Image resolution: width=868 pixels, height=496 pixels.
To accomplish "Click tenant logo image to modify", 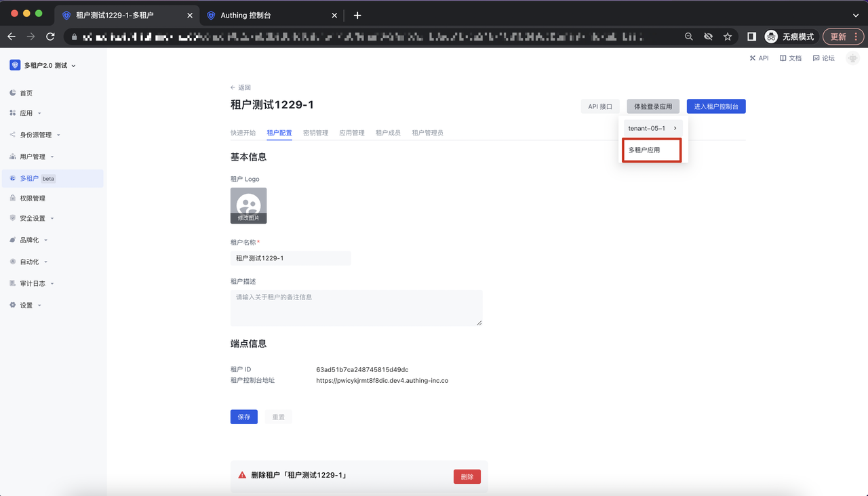I will (x=248, y=205).
